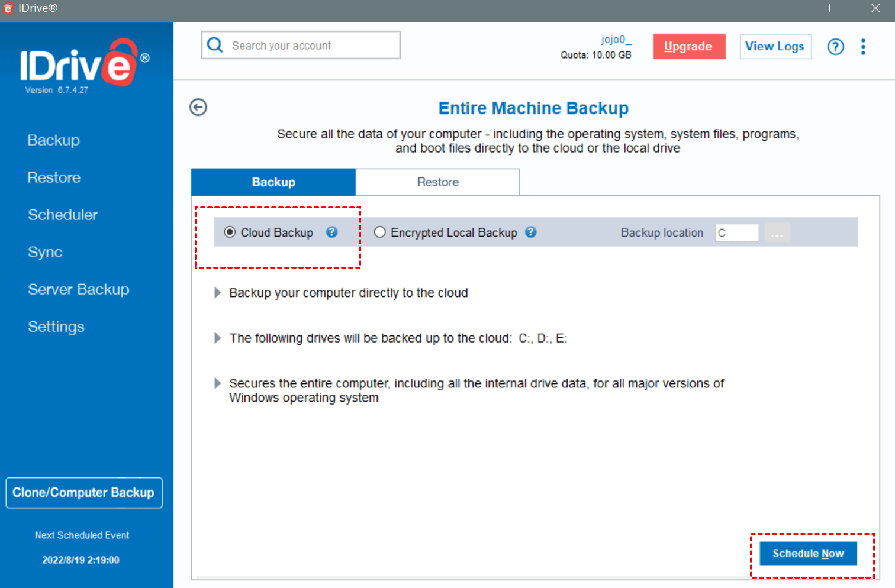Click the Encrypted Local Backup help icon
This screenshot has width=895, height=588.
[531, 232]
